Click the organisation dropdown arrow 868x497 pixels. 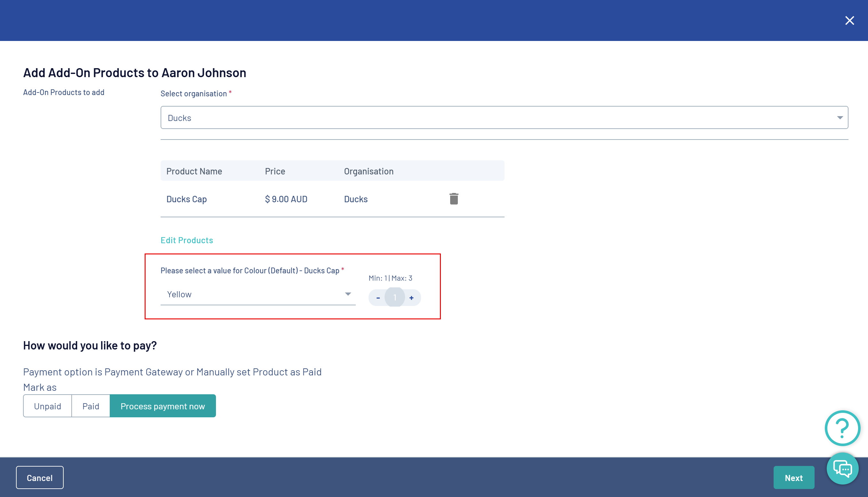click(840, 117)
